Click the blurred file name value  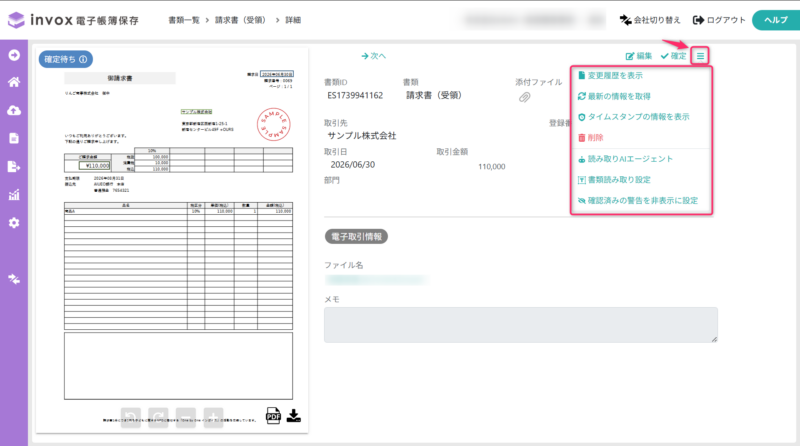tap(377, 280)
